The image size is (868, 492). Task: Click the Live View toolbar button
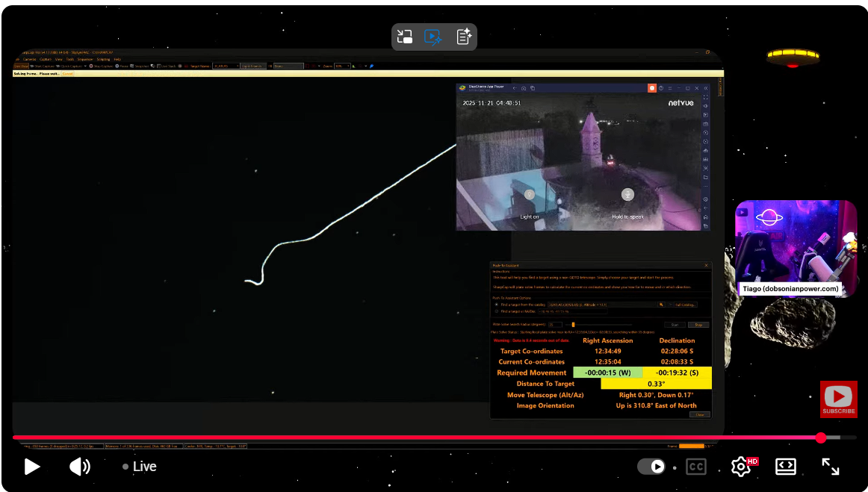pyautogui.click(x=21, y=66)
